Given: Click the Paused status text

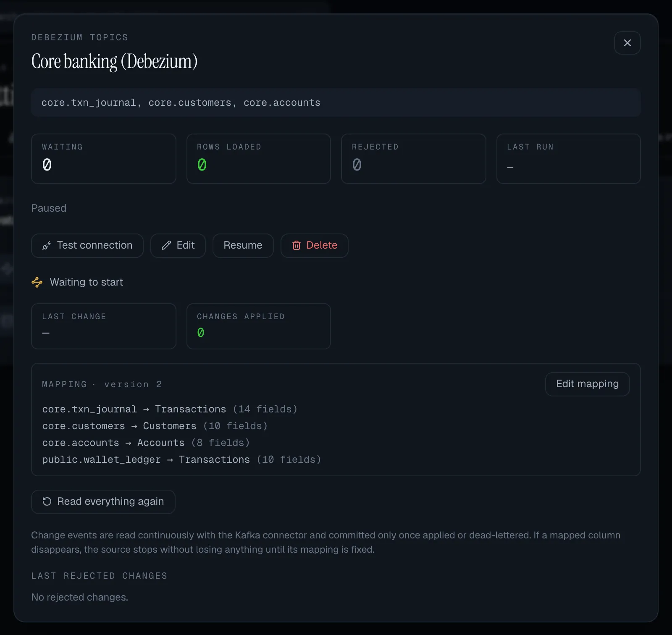Looking at the screenshot, I should click(49, 208).
